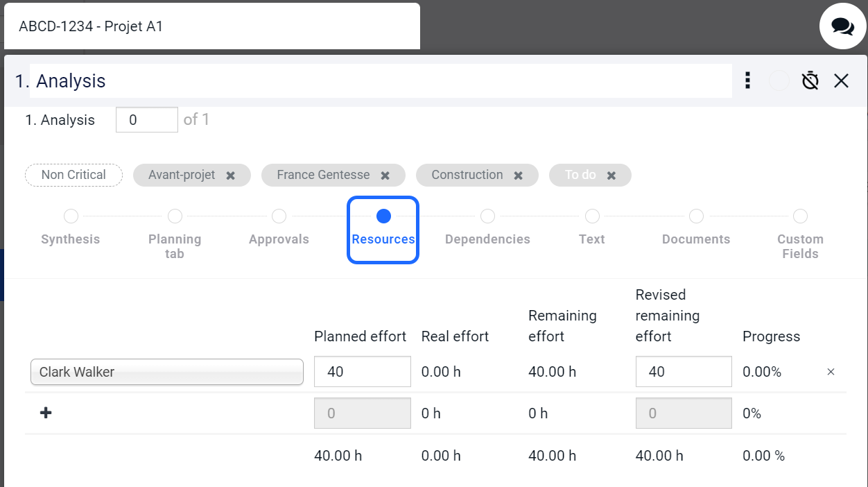Open the Clark Walker resource dropdown
Image resolution: width=868 pixels, height=487 pixels.
coord(167,372)
